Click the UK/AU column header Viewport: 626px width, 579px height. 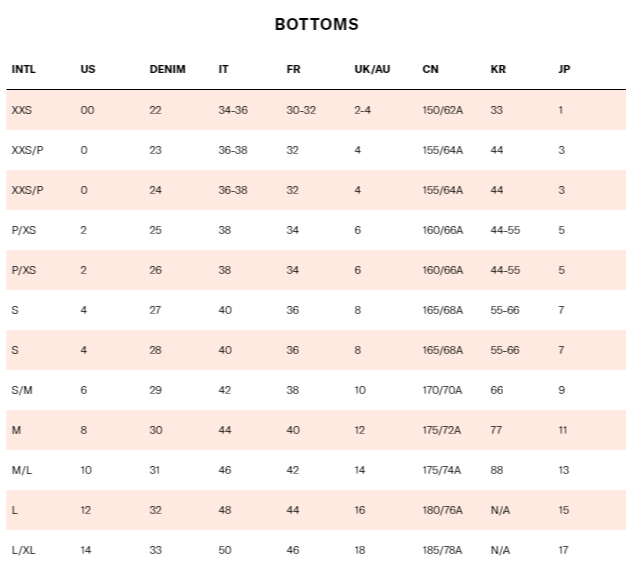point(372,69)
